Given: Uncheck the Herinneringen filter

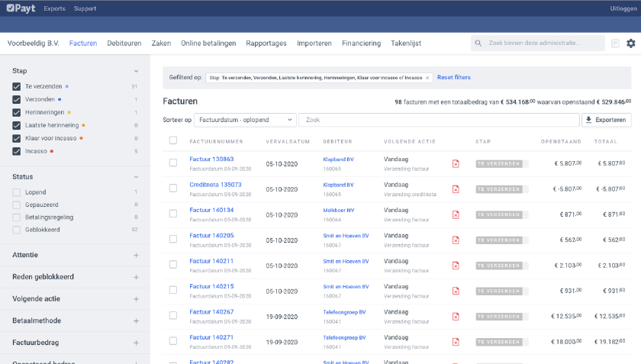Looking at the screenshot, I should [x=16, y=112].
